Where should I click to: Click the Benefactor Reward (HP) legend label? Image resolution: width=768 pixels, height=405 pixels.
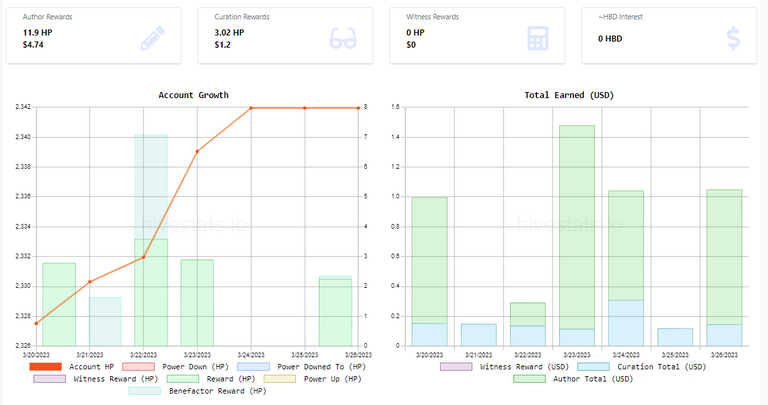(217, 391)
